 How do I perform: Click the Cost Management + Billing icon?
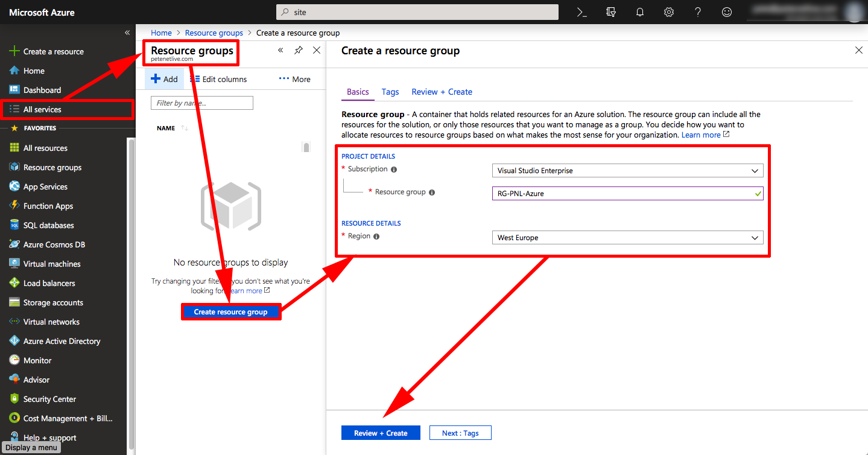14,418
